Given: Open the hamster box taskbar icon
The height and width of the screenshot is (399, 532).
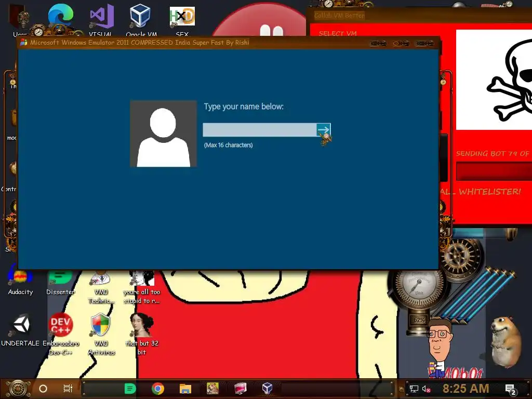Looking at the screenshot, I should point(212,389).
